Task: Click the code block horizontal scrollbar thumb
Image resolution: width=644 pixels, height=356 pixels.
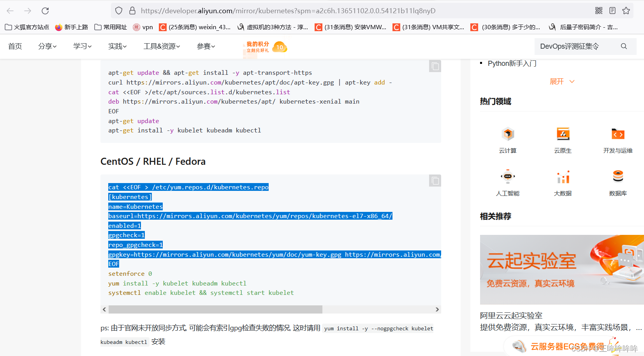Action: click(215, 309)
